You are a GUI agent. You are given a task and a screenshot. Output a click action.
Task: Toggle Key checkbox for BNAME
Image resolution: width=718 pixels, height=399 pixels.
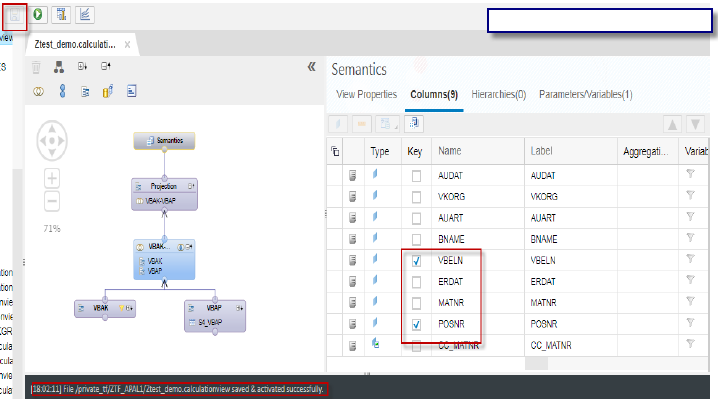416,240
